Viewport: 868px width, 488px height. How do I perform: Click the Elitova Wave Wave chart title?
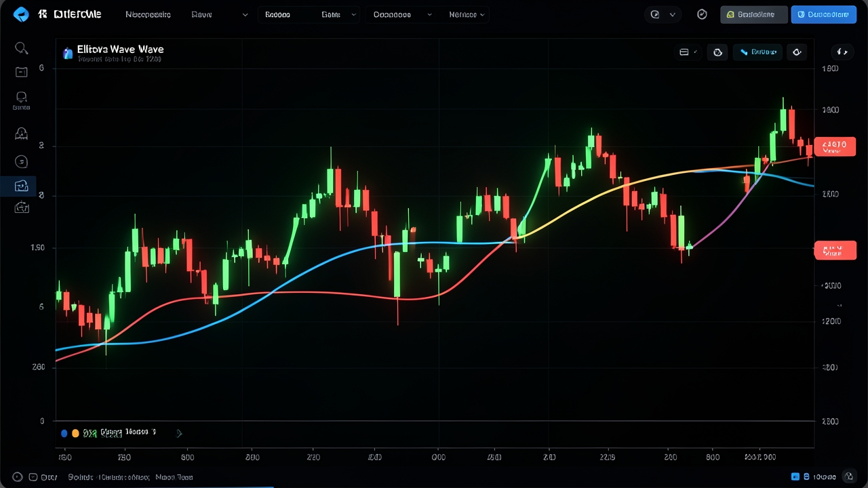(120, 49)
